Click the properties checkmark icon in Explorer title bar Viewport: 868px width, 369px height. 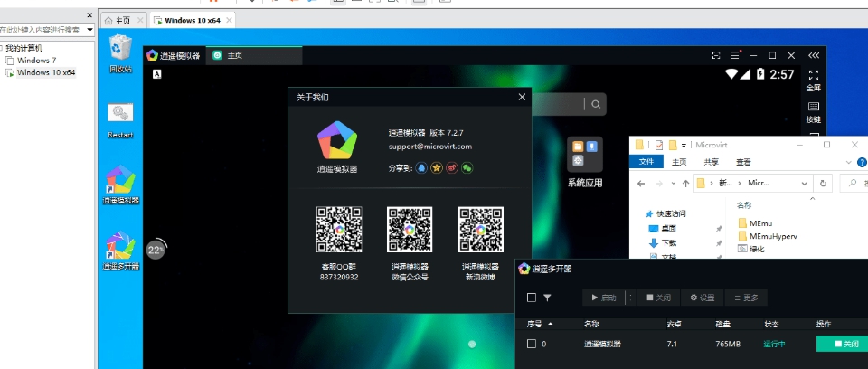click(x=659, y=146)
